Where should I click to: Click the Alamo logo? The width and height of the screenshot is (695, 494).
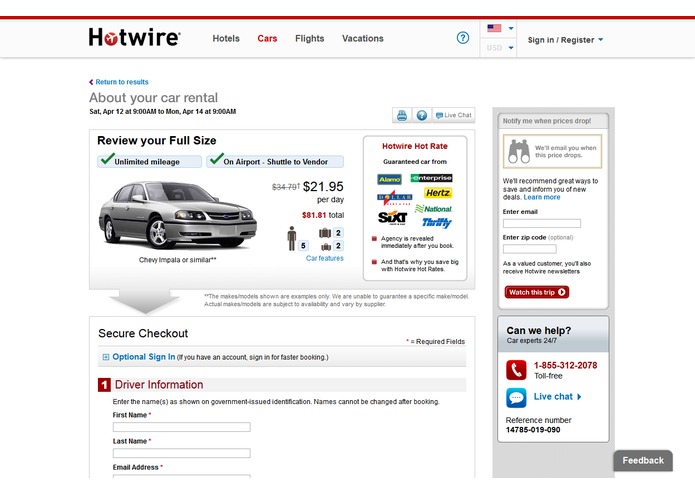[x=390, y=179]
